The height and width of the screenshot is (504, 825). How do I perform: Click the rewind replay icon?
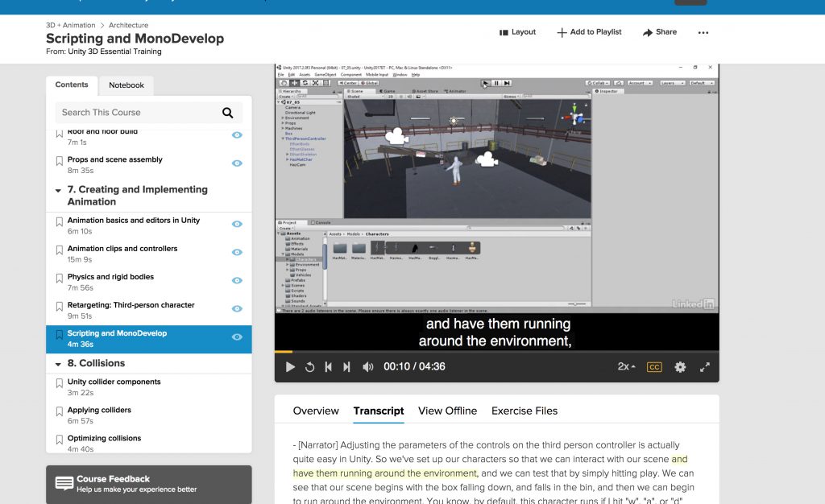click(310, 367)
